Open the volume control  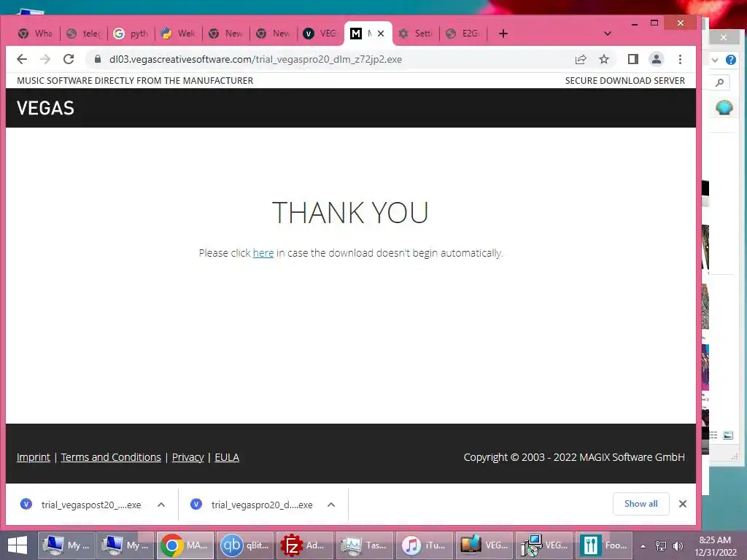tap(678, 545)
